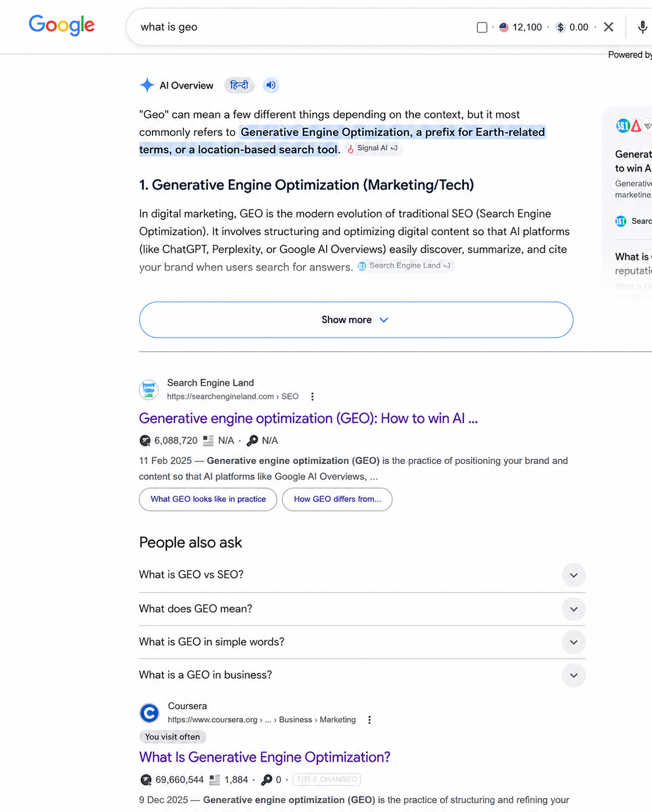
Task: Play AI Overview audio with speaker icon
Action: 271,85
